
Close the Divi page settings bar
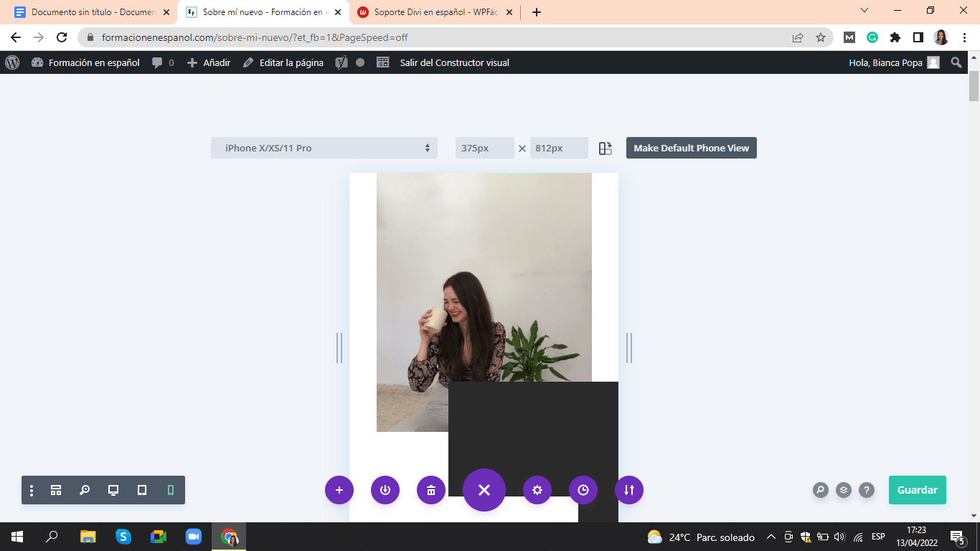tap(484, 490)
